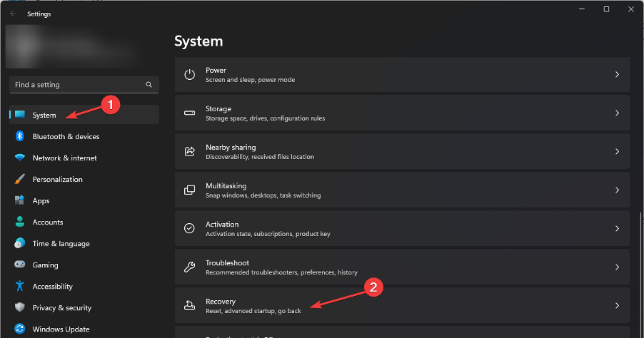Screen dimensions: 644x338
Task: Click the Troubleshoot wrench icon
Action: pyautogui.click(x=189, y=267)
